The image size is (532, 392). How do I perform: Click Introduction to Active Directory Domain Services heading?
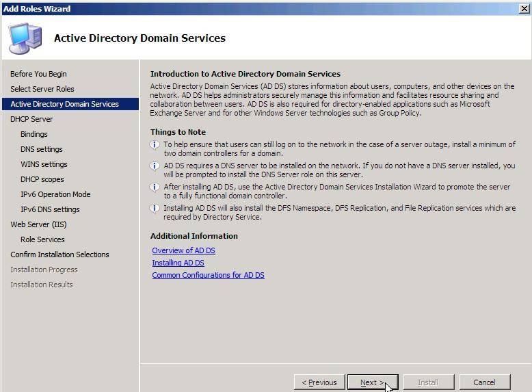[x=245, y=74]
